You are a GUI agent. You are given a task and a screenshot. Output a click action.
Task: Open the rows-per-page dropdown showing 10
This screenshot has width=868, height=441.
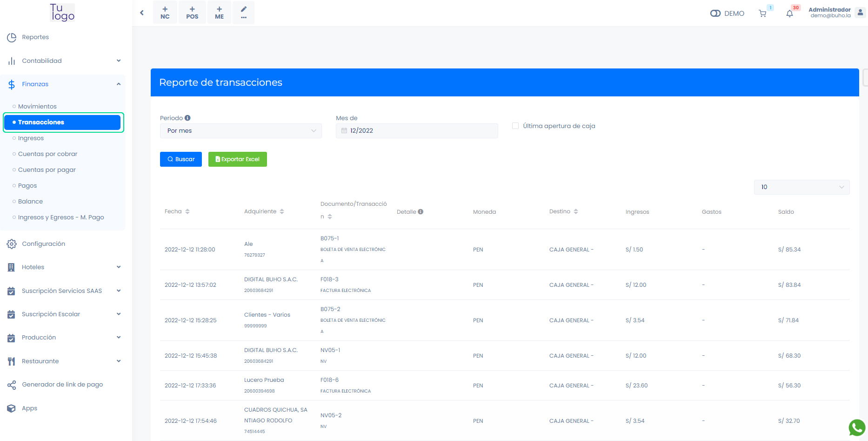coord(801,187)
